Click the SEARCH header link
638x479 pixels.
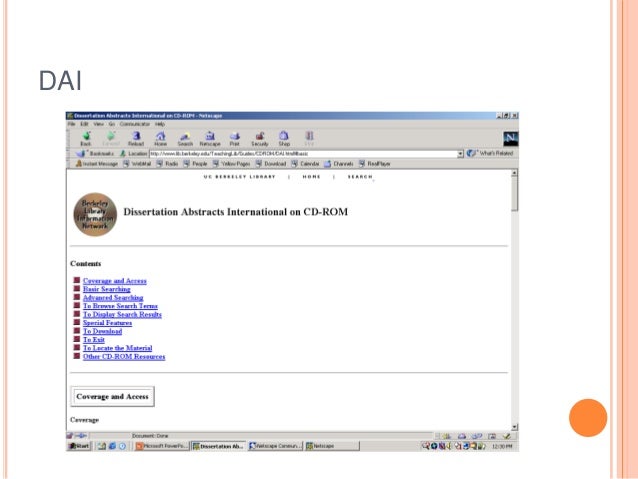pos(360,177)
